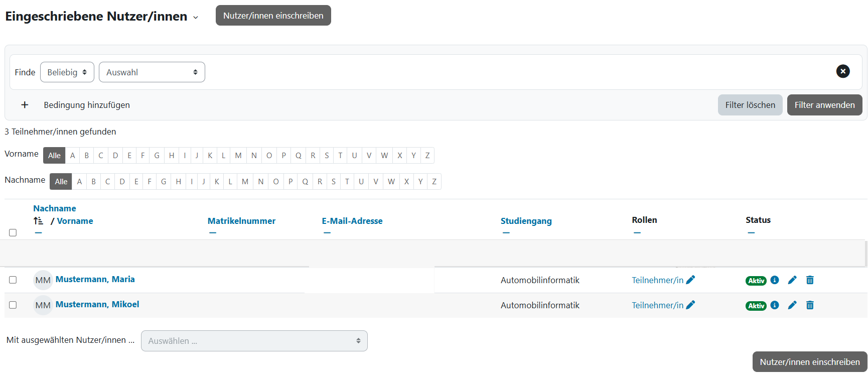
Task: Edit enrolment of Maria Mustermann
Action: [792, 280]
